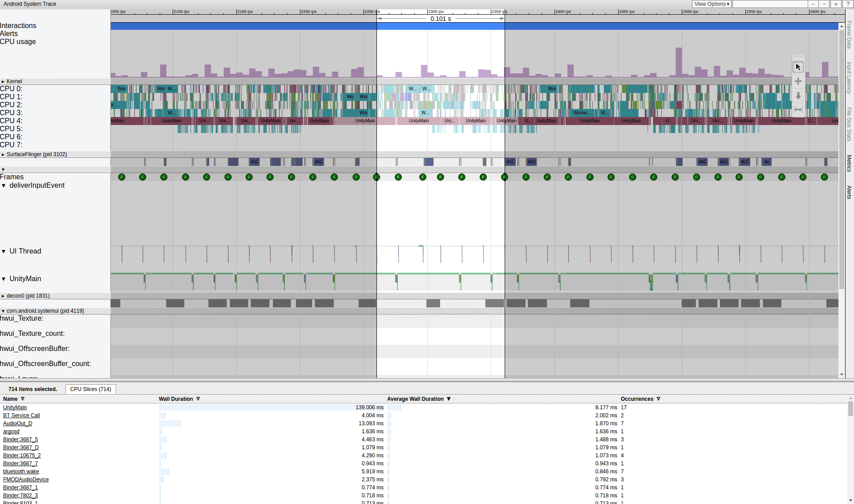This screenshot has width=854, height=504.
Task: Select the hwui_Texture_count: counter label
Action: pyautogui.click(x=32, y=334)
